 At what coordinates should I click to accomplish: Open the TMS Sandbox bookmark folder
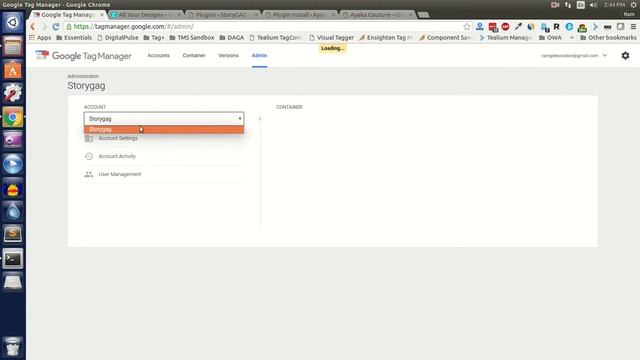click(x=191, y=38)
